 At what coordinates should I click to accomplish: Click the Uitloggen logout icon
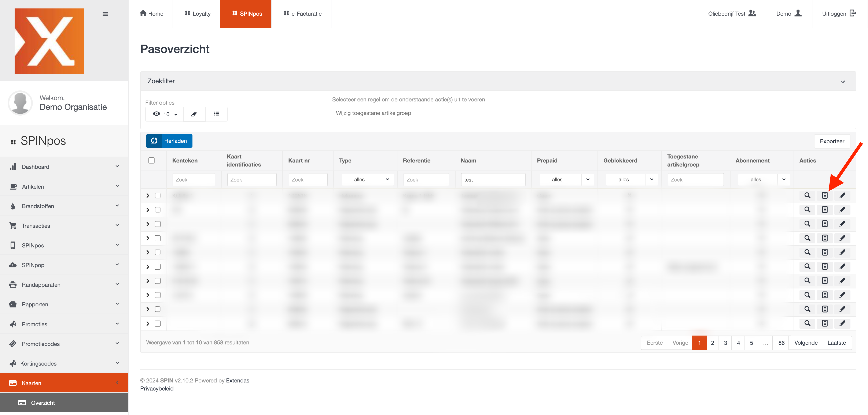click(x=853, y=13)
